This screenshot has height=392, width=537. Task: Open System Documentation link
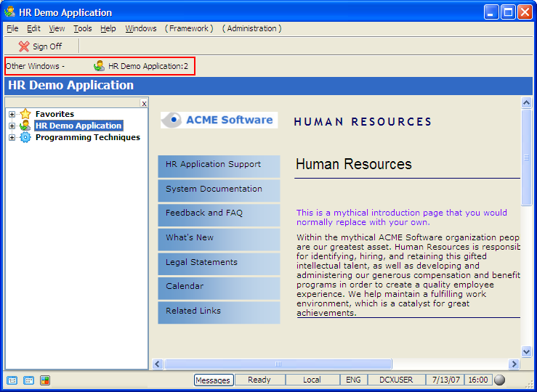[x=219, y=191]
